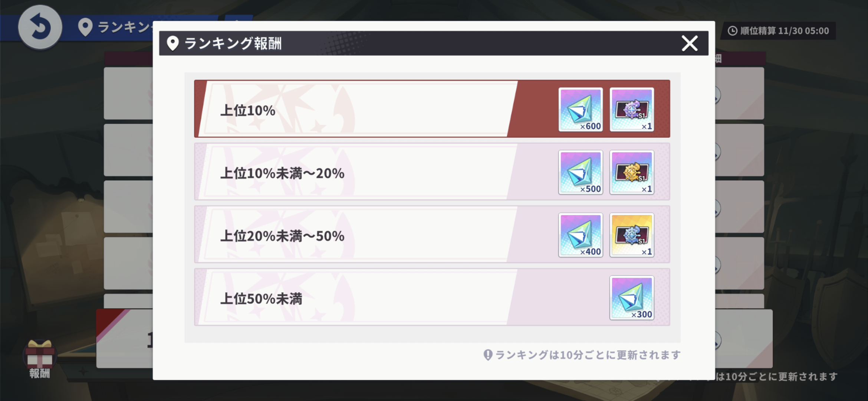Open the 報酬 gift box icon
The width and height of the screenshot is (868, 401).
point(40,356)
